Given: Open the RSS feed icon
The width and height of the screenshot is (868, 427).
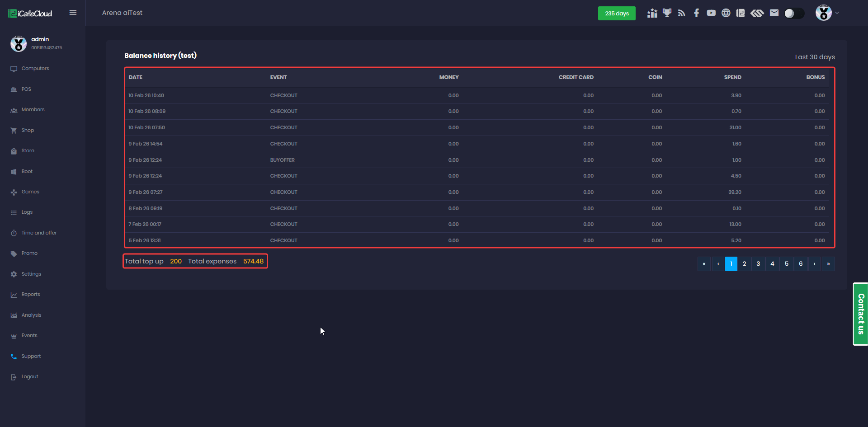Looking at the screenshot, I should (x=682, y=13).
